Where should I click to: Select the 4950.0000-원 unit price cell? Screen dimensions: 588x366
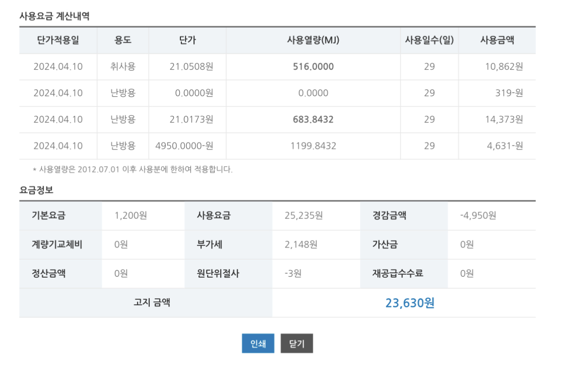(184, 146)
